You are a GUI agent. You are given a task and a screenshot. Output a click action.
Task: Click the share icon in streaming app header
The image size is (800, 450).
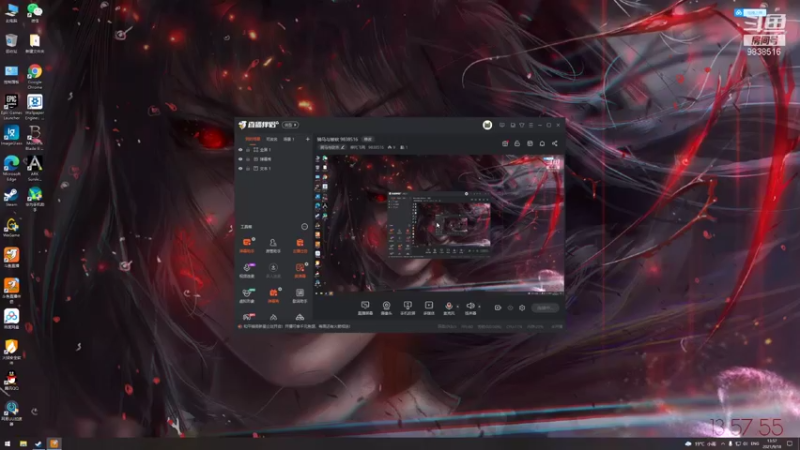[555, 143]
